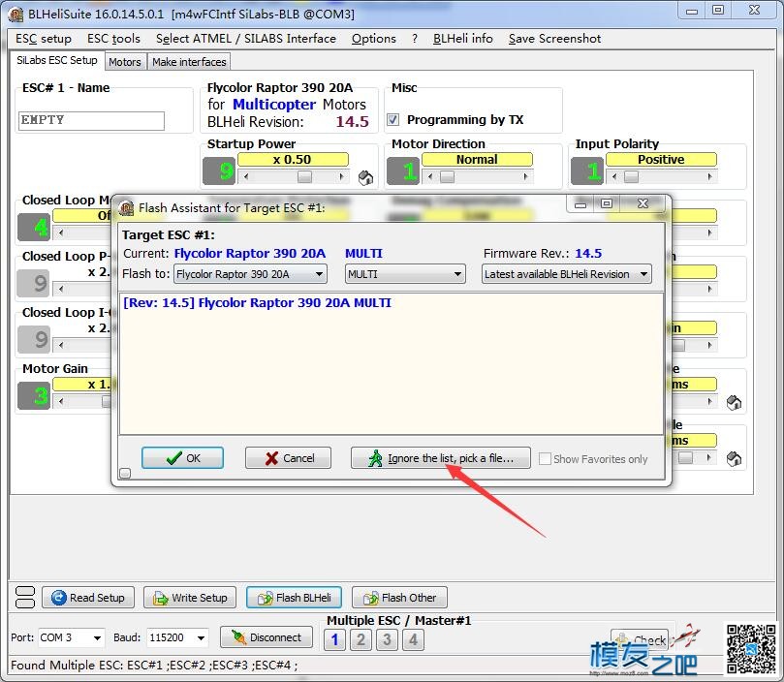This screenshot has height=682, width=784.
Task: Click the Read Setup button
Action: pos(88,598)
